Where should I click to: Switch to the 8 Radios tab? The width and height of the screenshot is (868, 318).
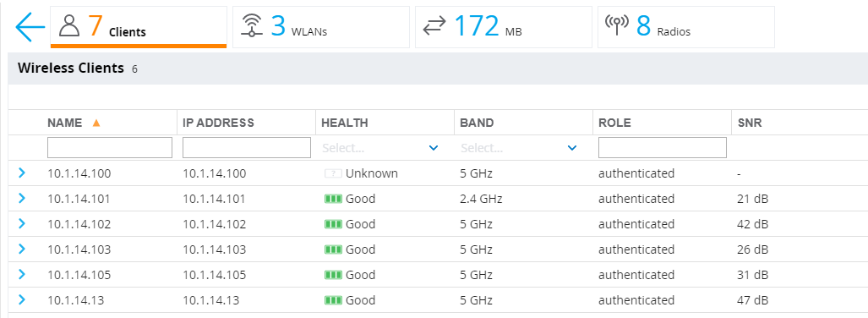pos(686,27)
